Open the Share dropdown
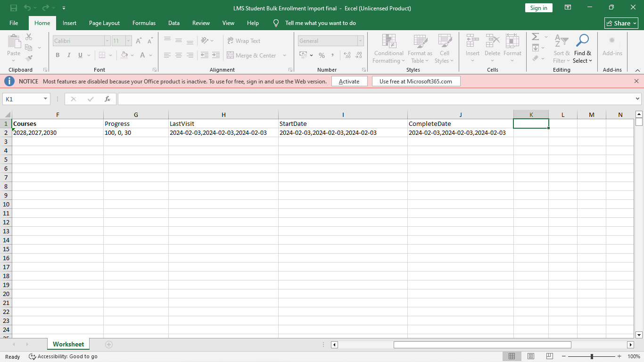Screen dimensions: 644x362 tap(621, 23)
